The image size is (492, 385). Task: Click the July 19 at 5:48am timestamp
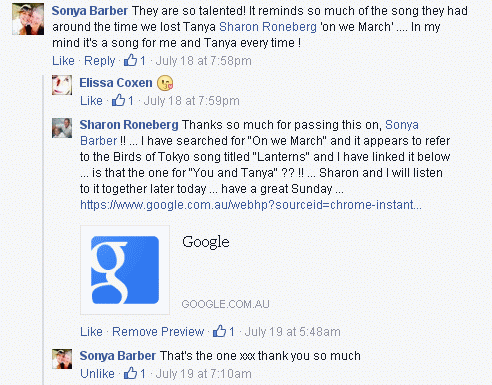point(293,332)
